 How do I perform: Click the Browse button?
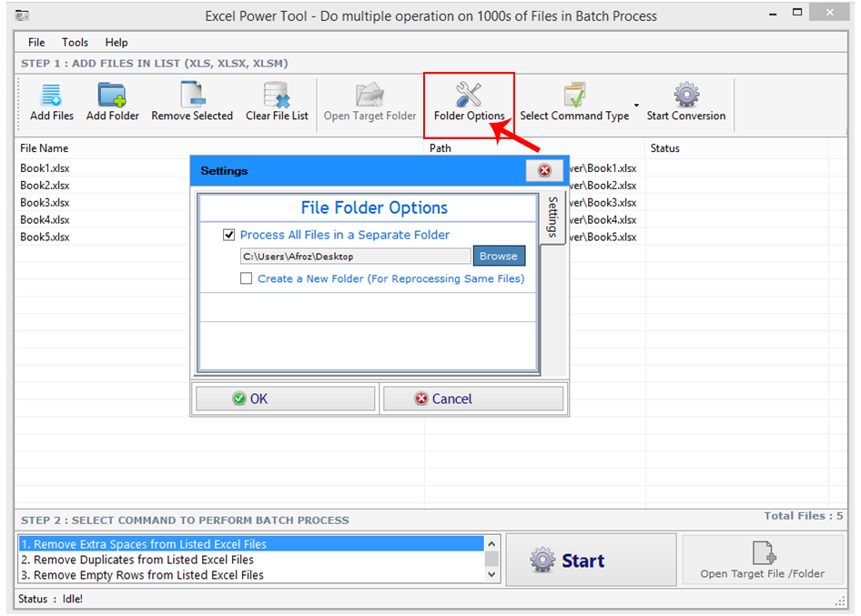click(x=499, y=256)
